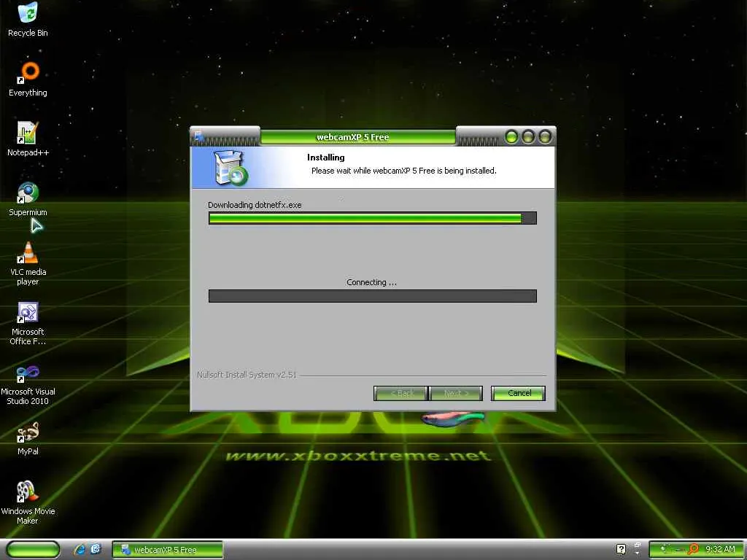747x560 pixels.
Task: Select the MyPal browser shortcut
Action: (x=28, y=438)
